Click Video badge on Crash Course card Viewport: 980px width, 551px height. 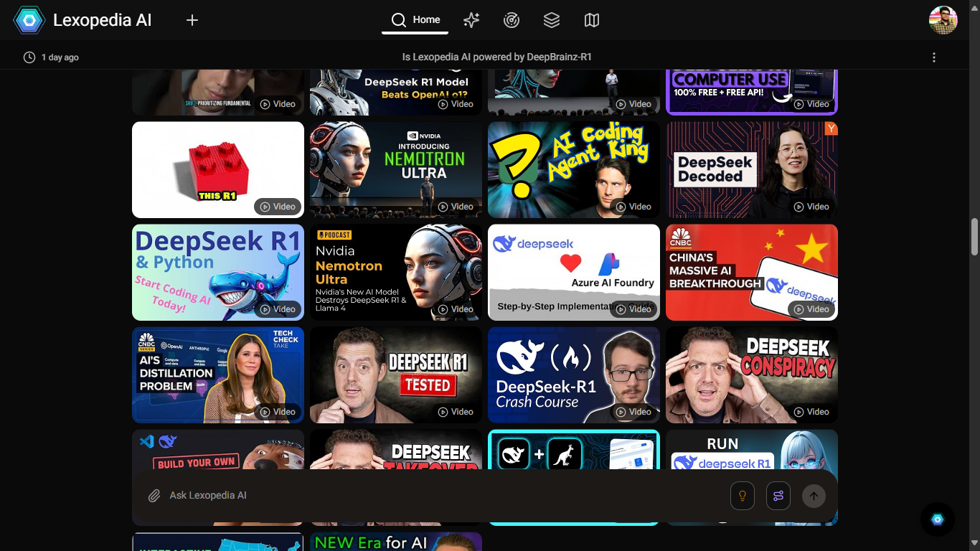pyautogui.click(x=633, y=412)
